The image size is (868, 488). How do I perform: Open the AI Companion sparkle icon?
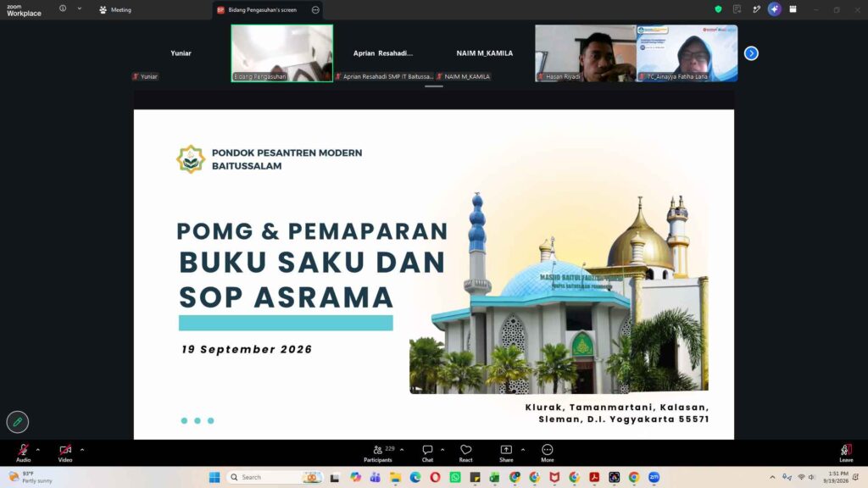pos(775,9)
